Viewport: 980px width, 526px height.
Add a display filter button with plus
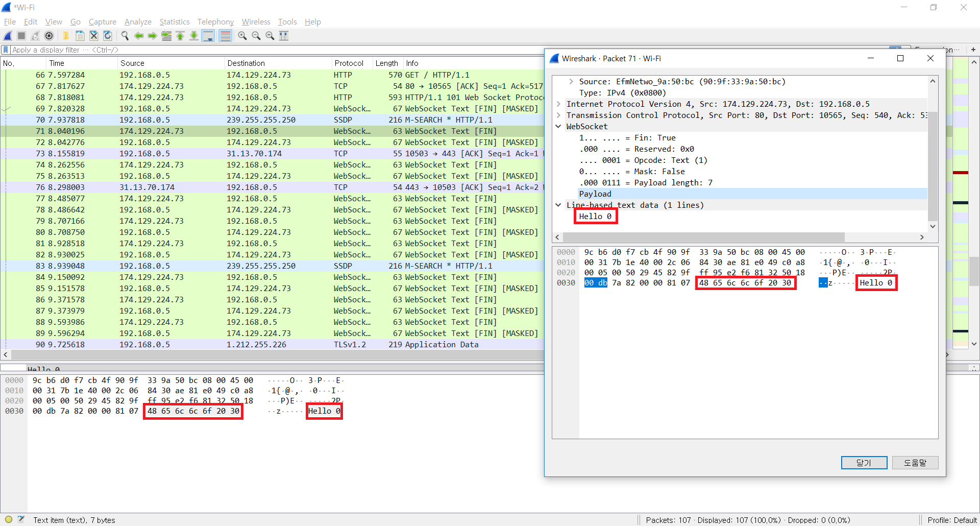pyautogui.click(x=973, y=50)
